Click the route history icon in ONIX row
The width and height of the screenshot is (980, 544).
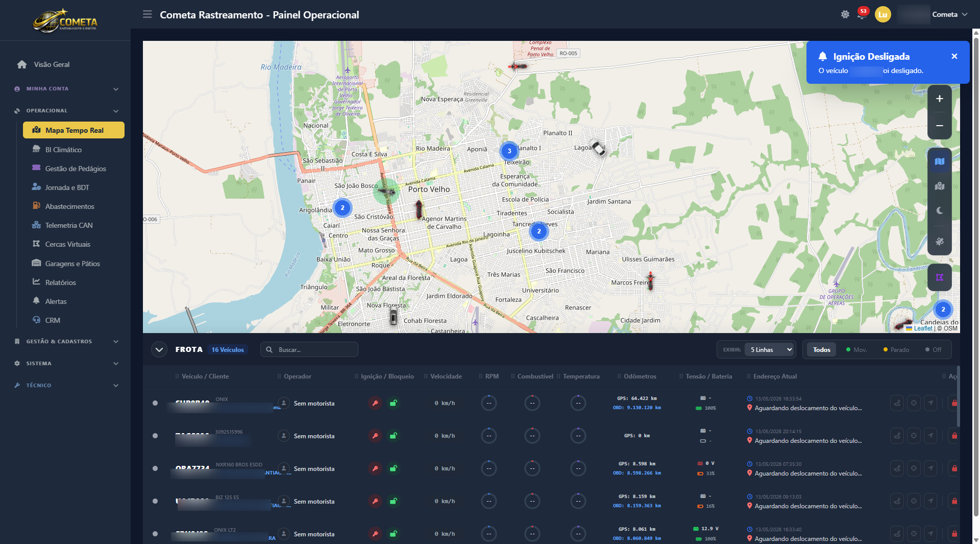pyautogui.click(x=897, y=403)
